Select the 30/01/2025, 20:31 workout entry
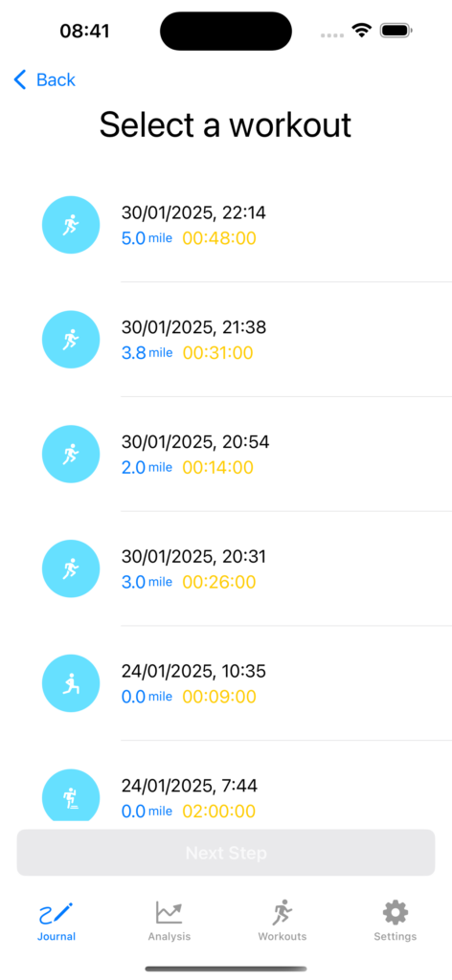 pyautogui.click(x=226, y=568)
